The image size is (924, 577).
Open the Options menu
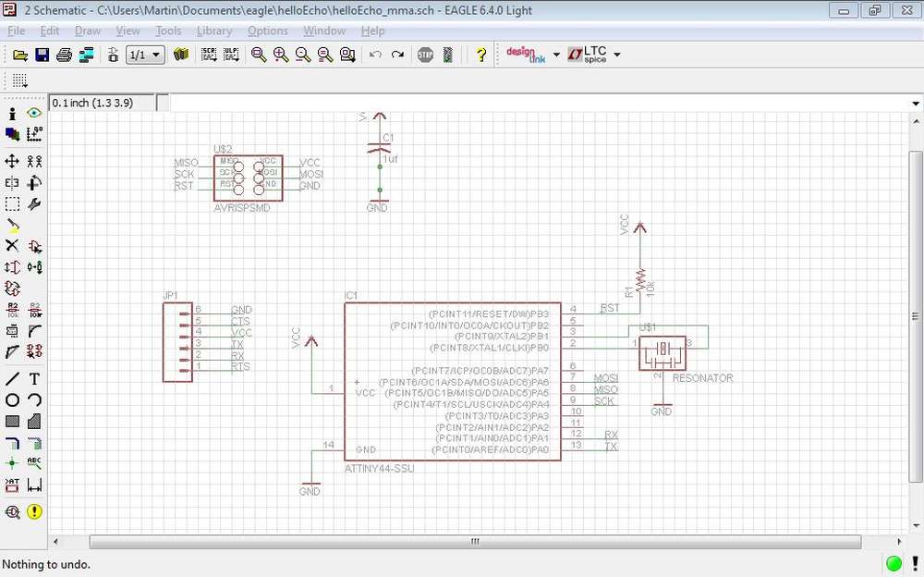pos(268,31)
